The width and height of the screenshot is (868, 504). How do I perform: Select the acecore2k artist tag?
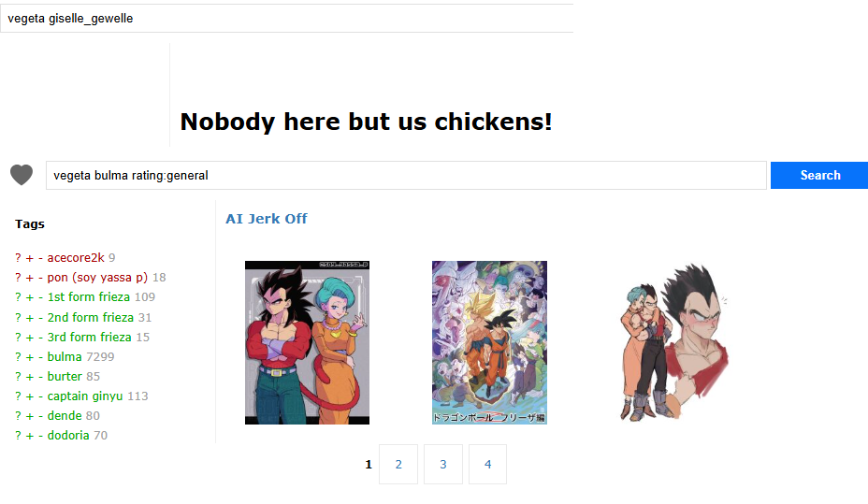coord(76,257)
